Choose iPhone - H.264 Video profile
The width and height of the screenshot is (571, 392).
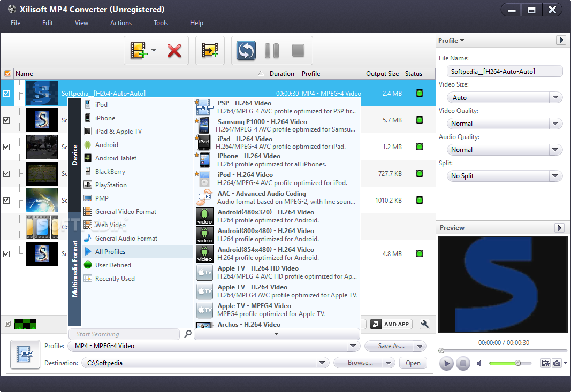click(277, 160)
